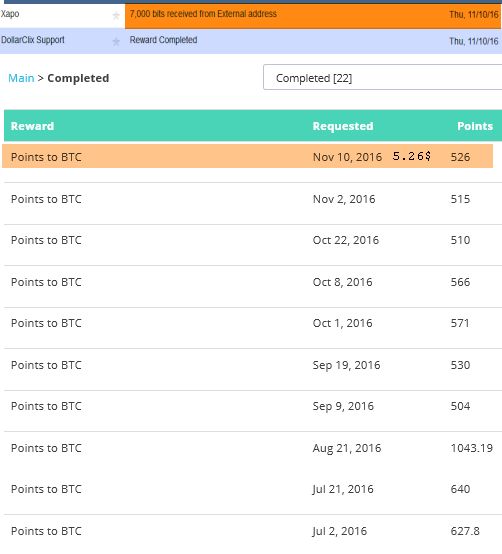This screenshot has height=554, width=502.
Task: Select the Jul 2, 2016 reward row
Action: (x=253, y=531)
